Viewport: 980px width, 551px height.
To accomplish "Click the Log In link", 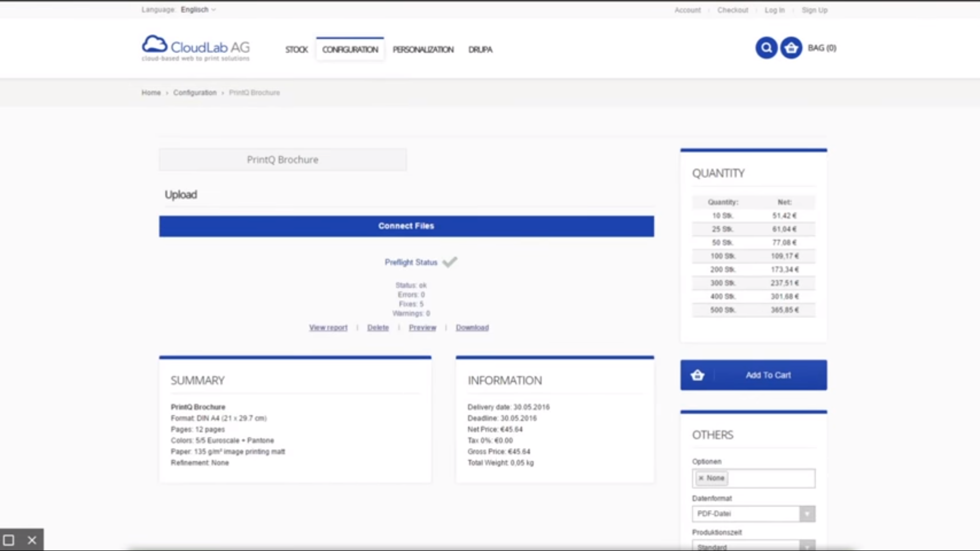I will click(774, 10).
